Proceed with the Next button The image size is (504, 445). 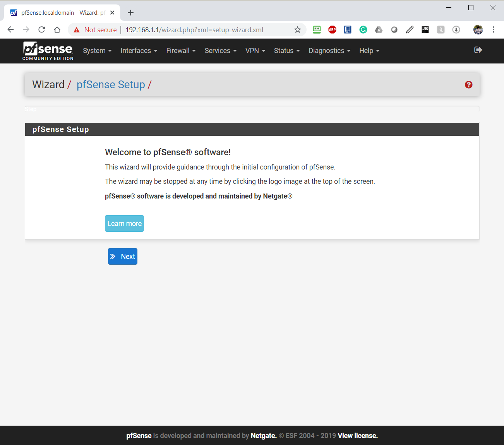(x=123, y=257)
